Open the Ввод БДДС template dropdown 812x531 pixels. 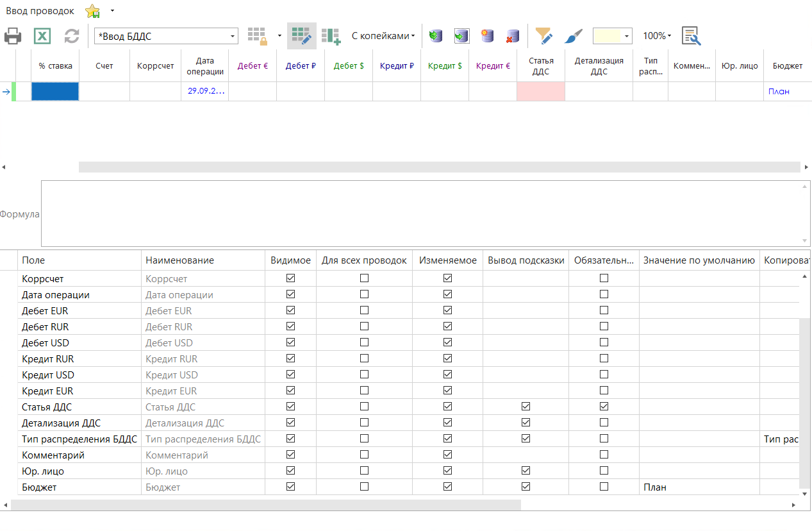point(233,36)
